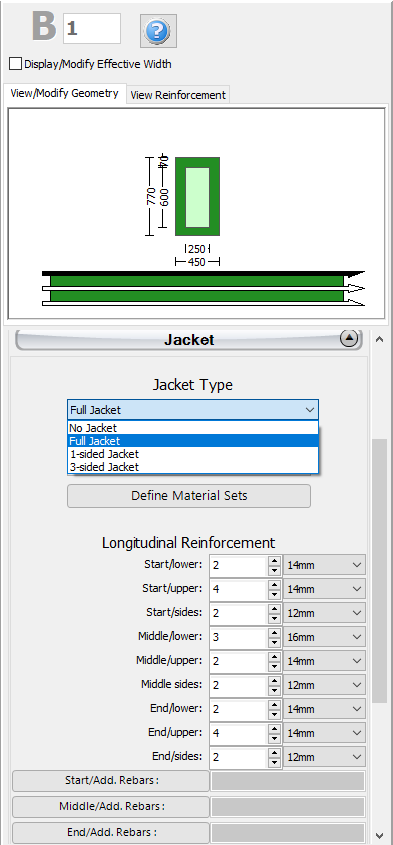The image size is (393, 845).
Task: Collapse the Jacket section with round arrow
Action: coord(349,339)
